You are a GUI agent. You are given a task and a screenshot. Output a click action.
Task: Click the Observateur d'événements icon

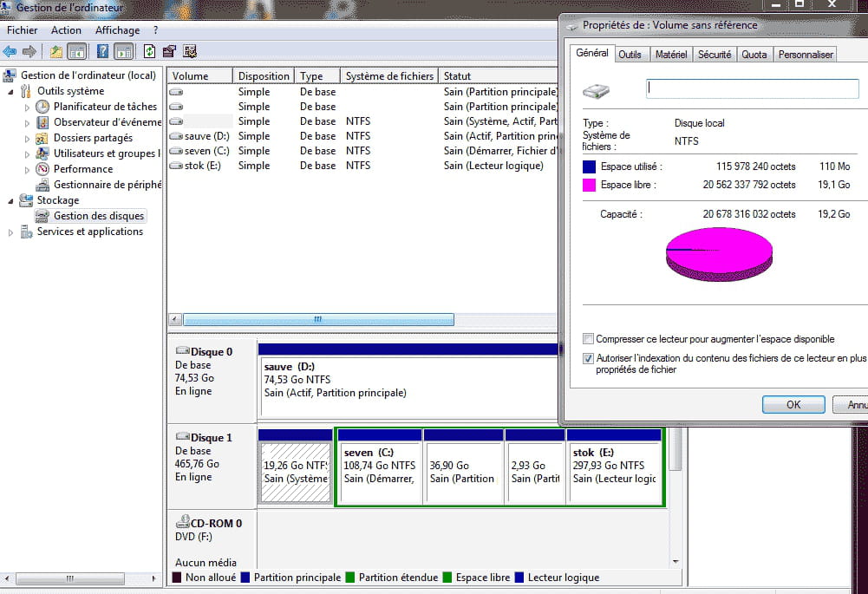tap(42, 122)
